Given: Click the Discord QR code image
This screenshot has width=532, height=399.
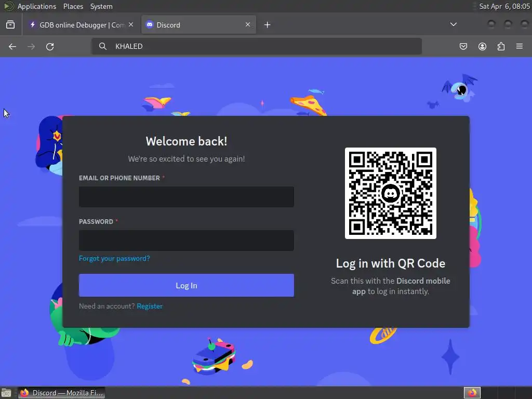Looking at the screenshot, I should (x=391, y=193).
